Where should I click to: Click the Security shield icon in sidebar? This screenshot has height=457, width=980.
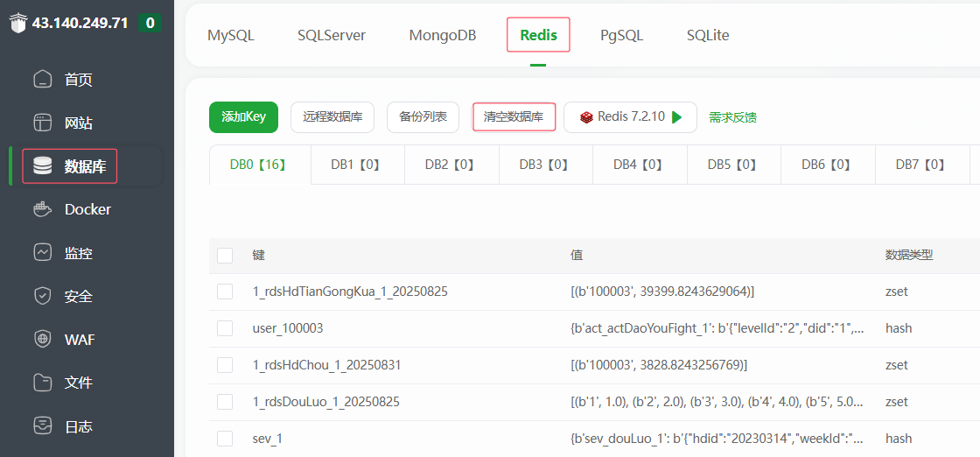pos(42,296)
